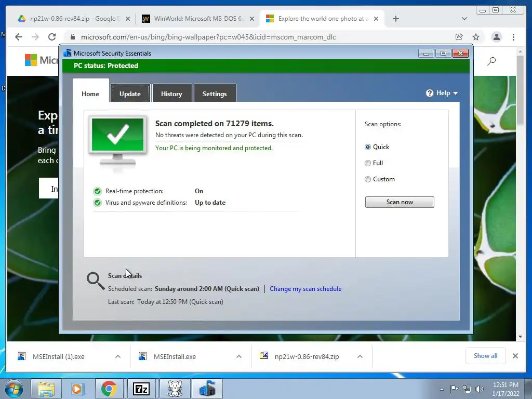Go forward in Chrome

[35, 37]
